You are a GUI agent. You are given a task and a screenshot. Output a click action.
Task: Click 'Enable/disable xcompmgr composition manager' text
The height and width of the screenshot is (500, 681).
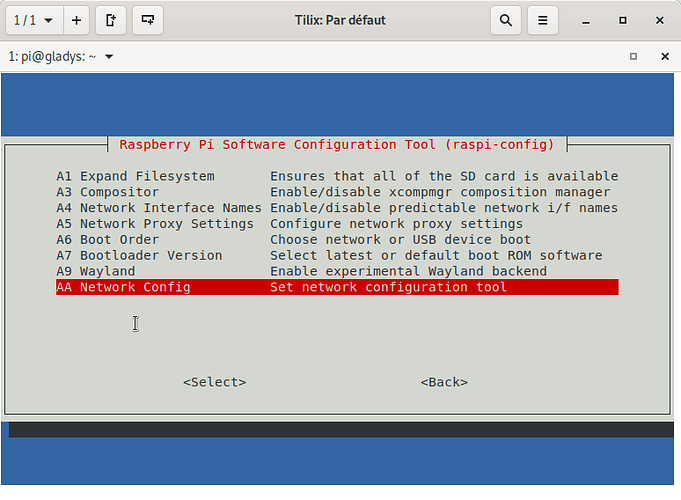coord(440,192)
